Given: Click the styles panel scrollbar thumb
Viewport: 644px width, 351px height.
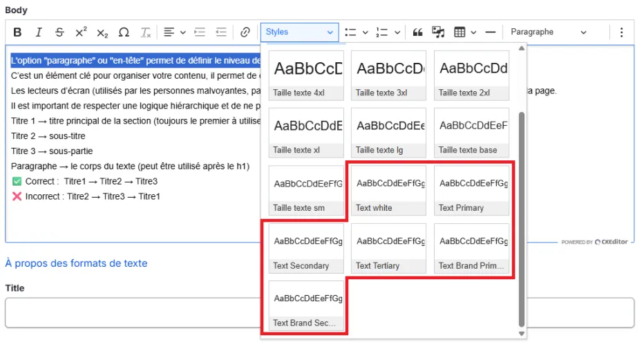Looking at the screenshot, I should 522,219.
